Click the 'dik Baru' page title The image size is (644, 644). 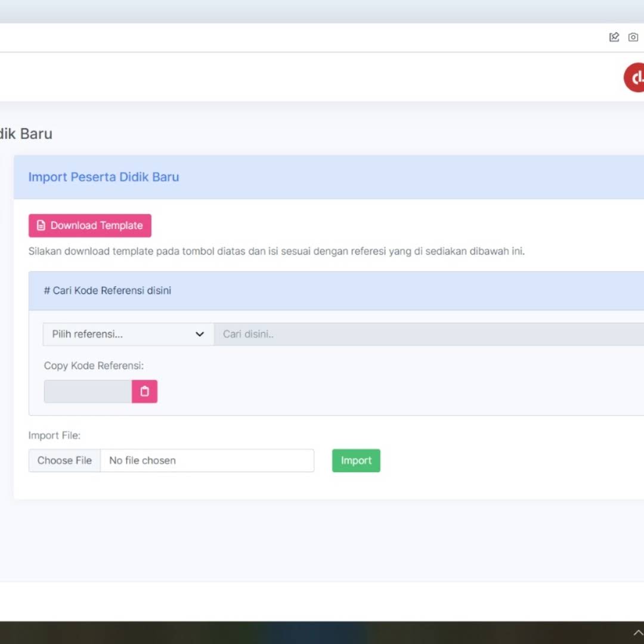point(26,134)
